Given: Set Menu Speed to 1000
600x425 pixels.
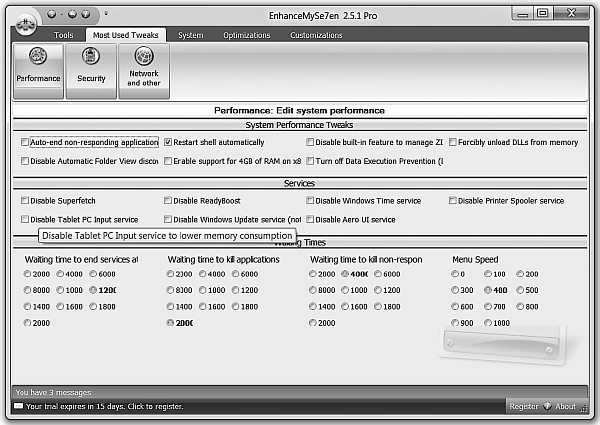Looking at the screenshot, I should pos(488,323).
